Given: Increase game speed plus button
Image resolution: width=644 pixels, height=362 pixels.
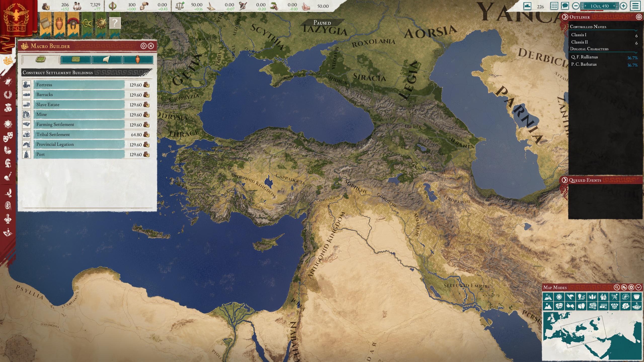Looking at the screenshot, I should point(623,6).
